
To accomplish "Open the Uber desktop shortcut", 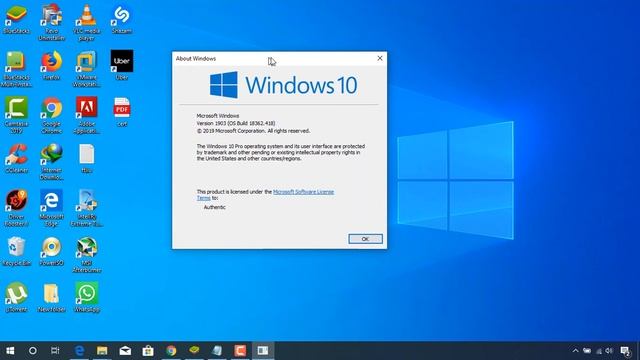I will (x=122, y=65).
